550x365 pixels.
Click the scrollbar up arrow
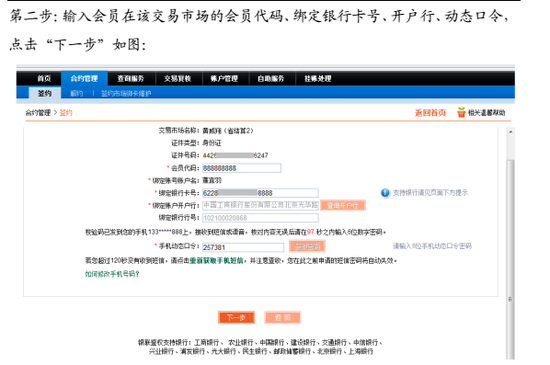[510, 132]
